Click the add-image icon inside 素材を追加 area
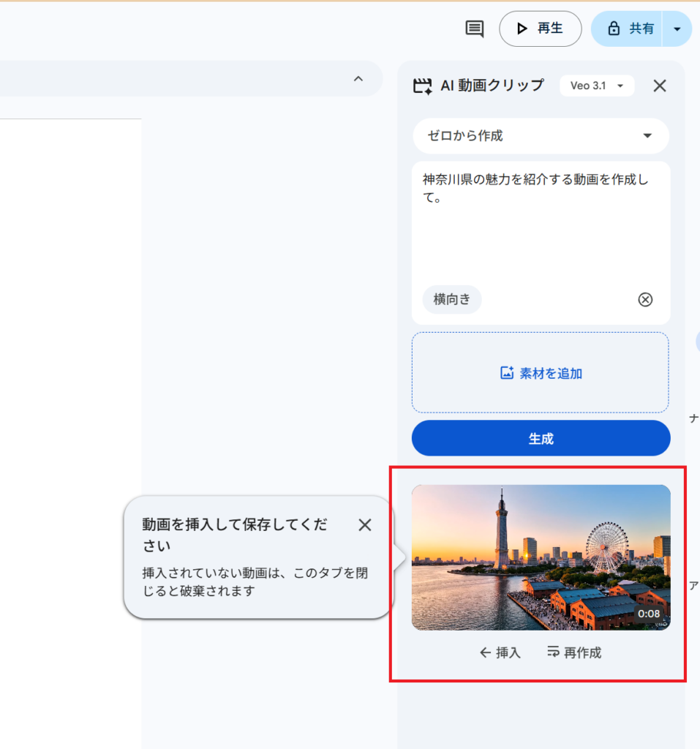This screenshot has height=749, width=700. 506,373
